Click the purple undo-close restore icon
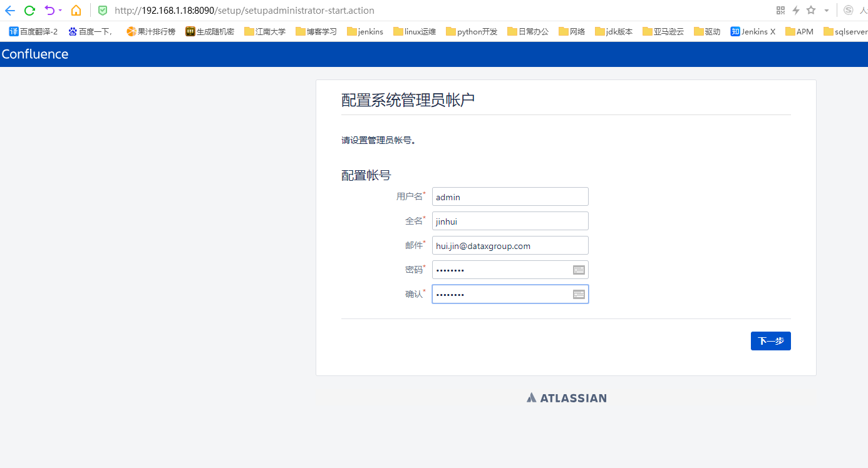868x468 pixels. pyautogui.click(x=49, y=10)
